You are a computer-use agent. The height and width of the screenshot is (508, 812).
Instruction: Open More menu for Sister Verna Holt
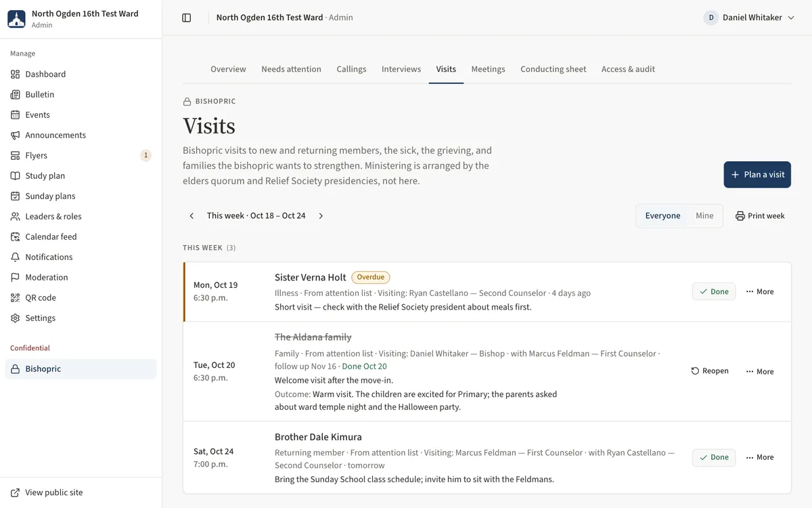(x=760, y=291)
